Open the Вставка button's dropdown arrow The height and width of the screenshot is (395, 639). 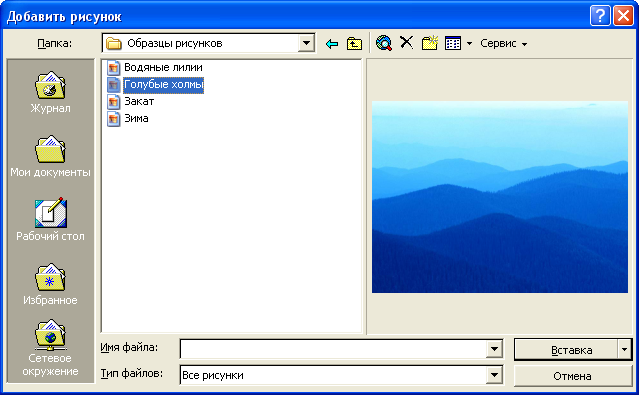pyautogui.click(x=624, y=350)
